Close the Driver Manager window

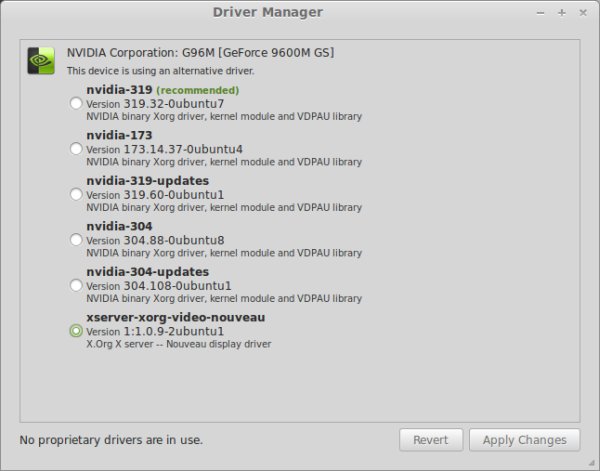coord(583,13)
